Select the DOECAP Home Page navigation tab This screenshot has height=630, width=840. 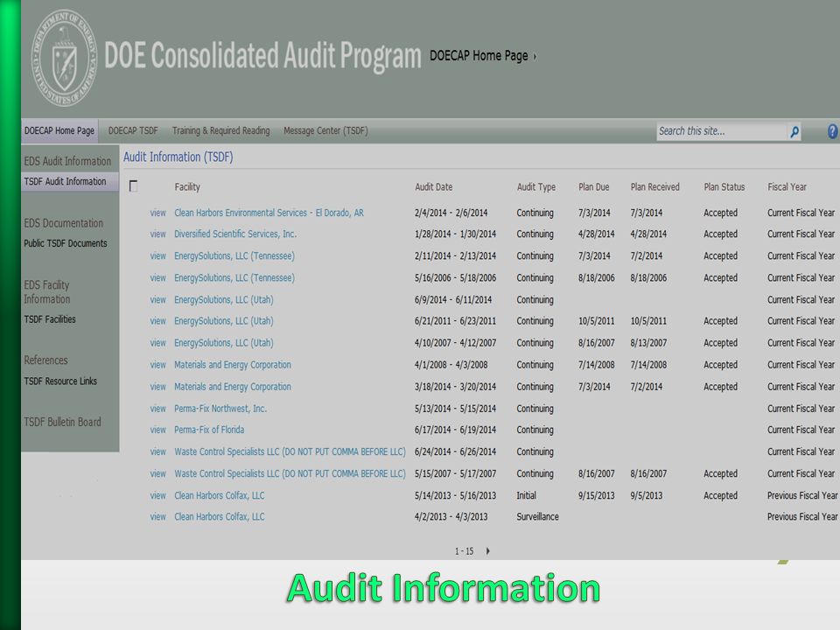click(x=59, y=130)
